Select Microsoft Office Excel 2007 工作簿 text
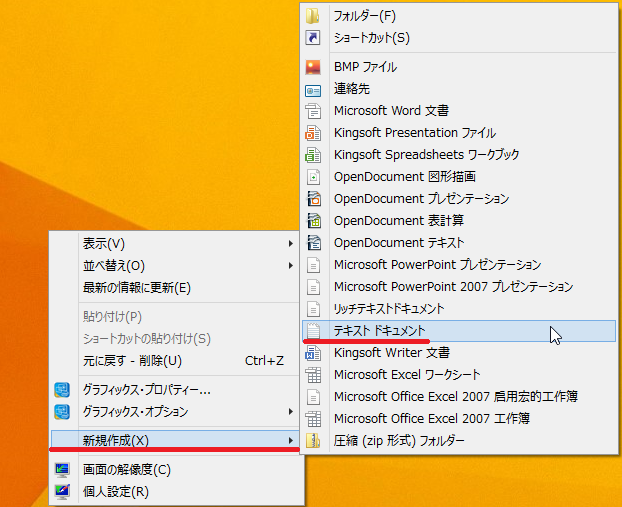 point(432,419)
